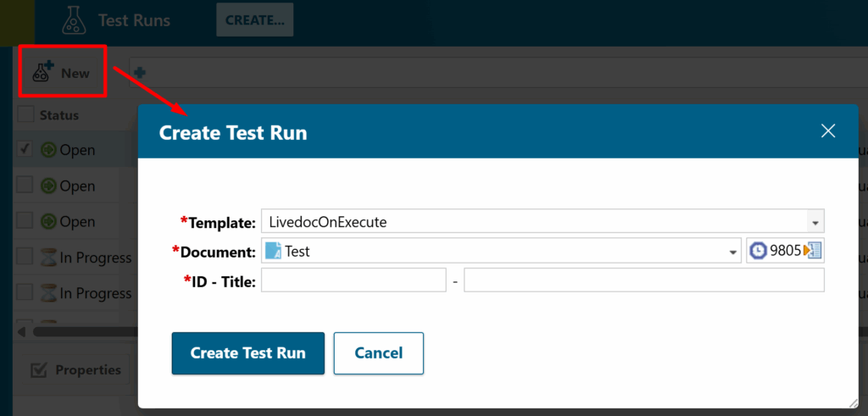Image resolution: width=868 pixels, height=416 pixels.
Task: Click the green Open status icon in first row
Action: pyautogui.click(x=49, y=150)
